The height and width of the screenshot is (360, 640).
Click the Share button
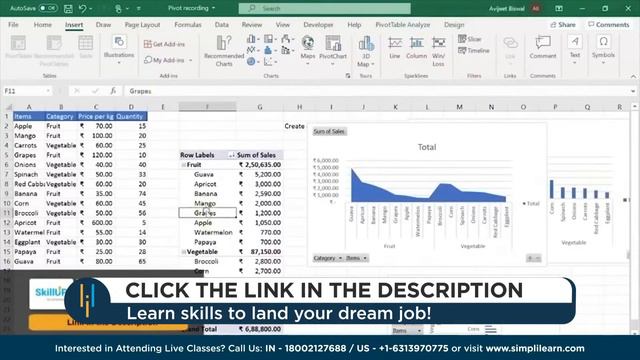(563, 25)
